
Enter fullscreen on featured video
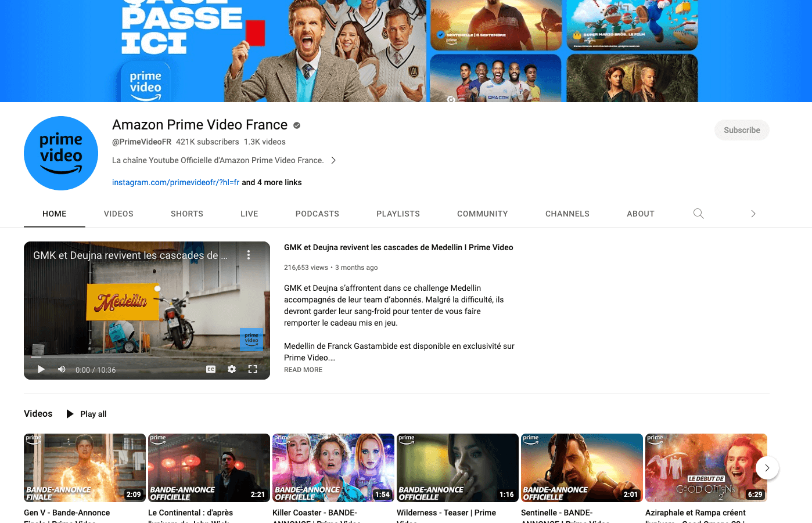point(253,369)
